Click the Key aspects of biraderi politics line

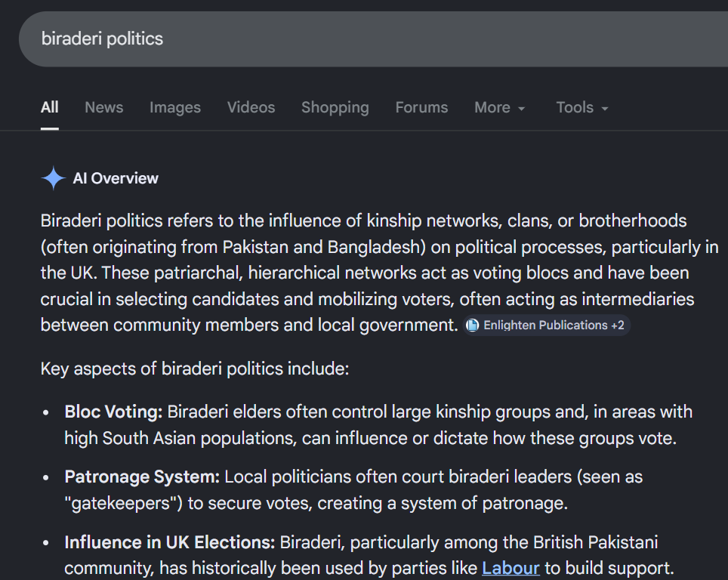pos(195,369)
